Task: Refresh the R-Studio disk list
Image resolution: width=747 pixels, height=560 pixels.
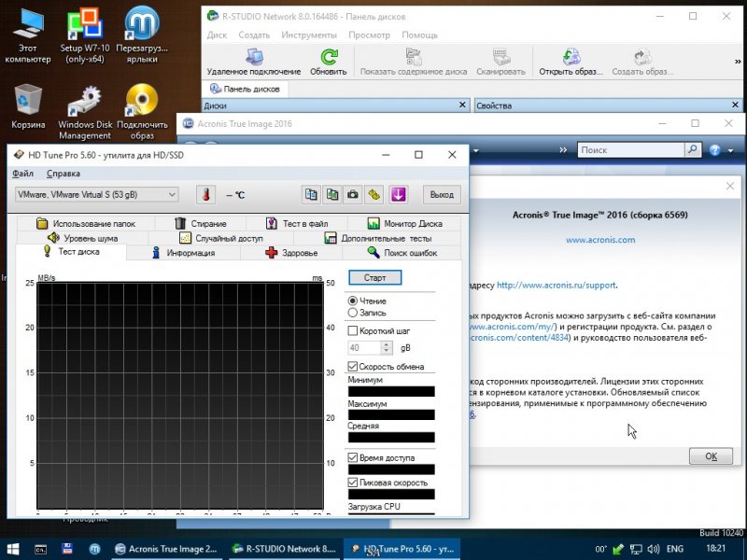Action: click(329, 62)
